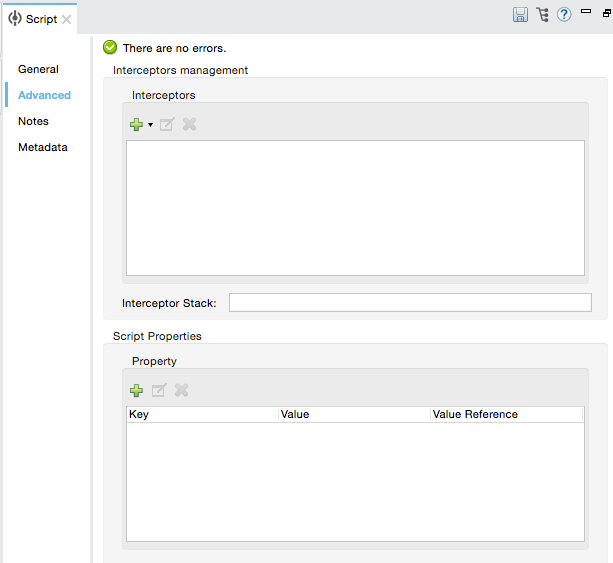Image resolution: width=613 pixels, height=563 pixels.
Task: Click the Key column header
Action: click(202, 414)
